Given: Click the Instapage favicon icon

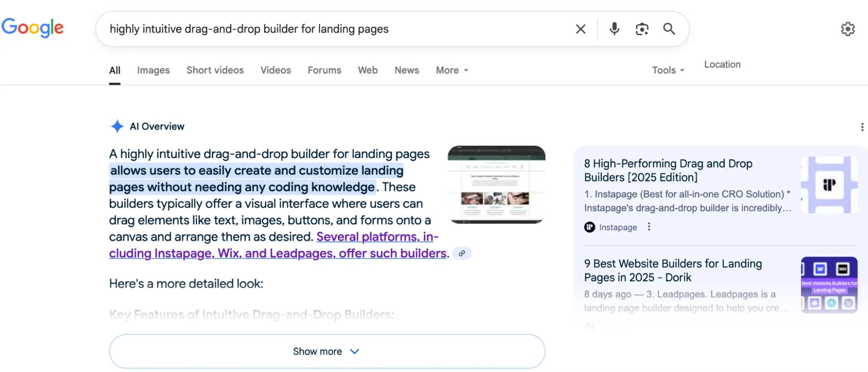Looking at the screenshot, I should click(x=590, y=227).
